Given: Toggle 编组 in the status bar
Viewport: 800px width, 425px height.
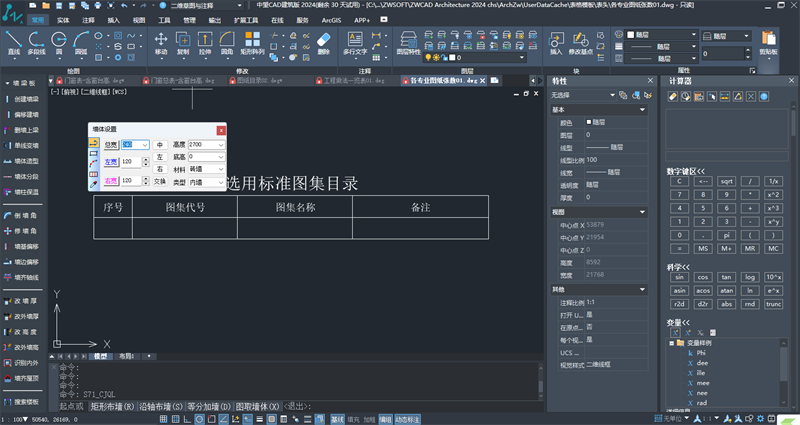Looking at the screenshot, I should pos(385,419).
